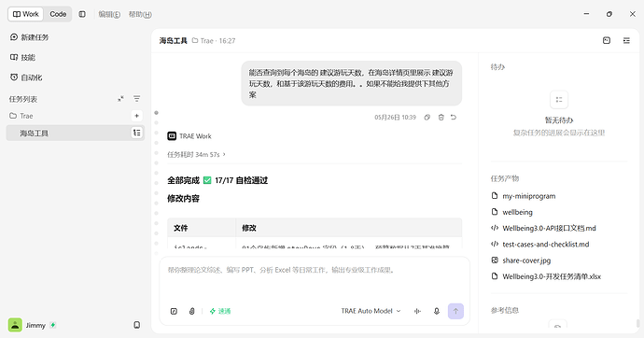644x338 pixels.
Task: Collapse the task list icon
Action: (x=120, y=99)
